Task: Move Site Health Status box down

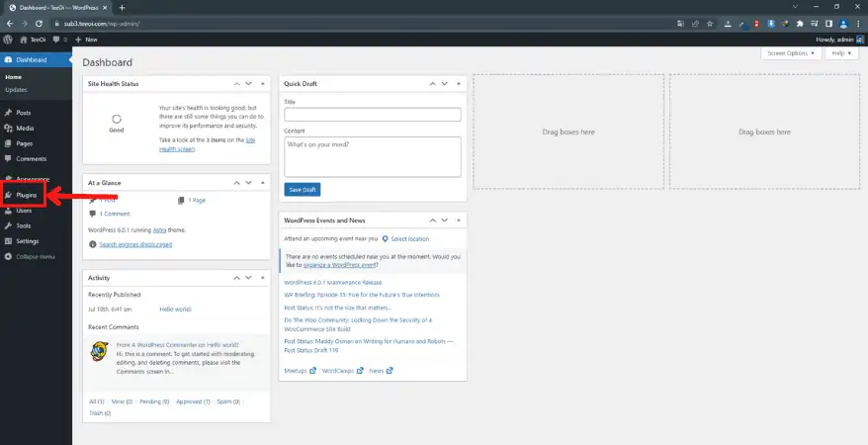Action: [248, 84]
